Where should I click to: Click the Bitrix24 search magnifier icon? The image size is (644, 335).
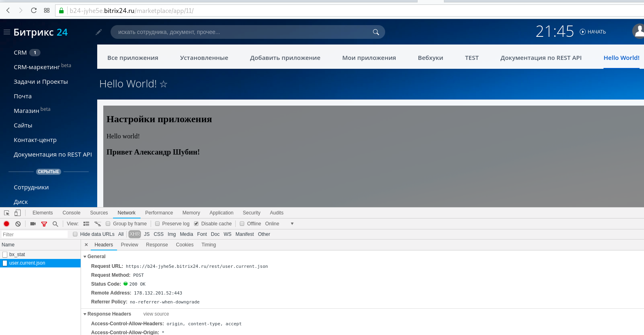pos(376,32)
